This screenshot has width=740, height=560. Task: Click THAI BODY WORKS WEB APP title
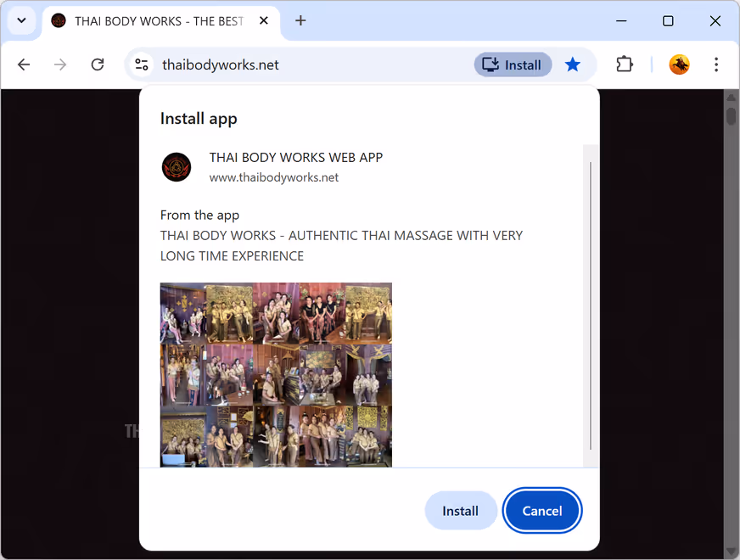(296, 158)
